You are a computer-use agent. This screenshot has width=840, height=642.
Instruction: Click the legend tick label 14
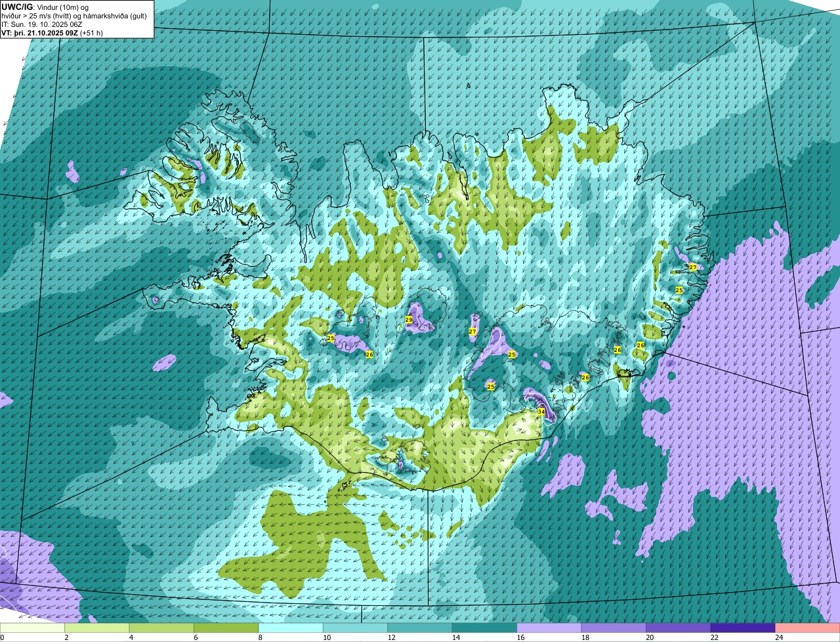click(455, 637)
